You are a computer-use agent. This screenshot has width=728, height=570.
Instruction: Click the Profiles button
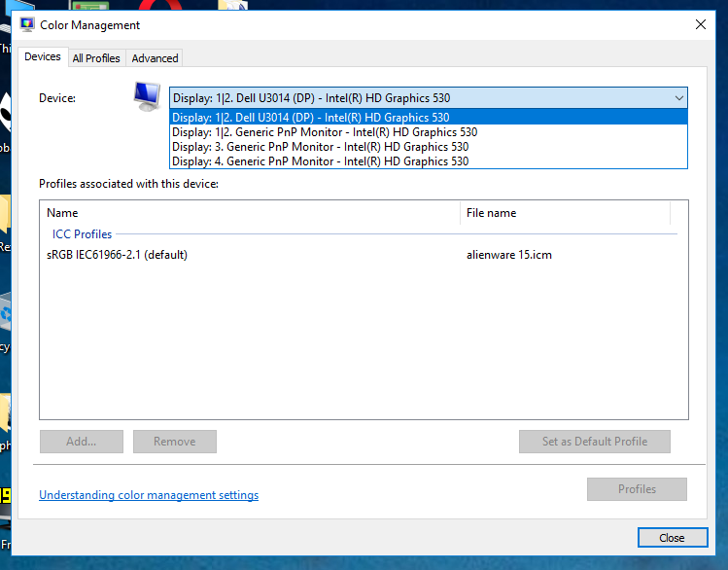tap(637, 489)
